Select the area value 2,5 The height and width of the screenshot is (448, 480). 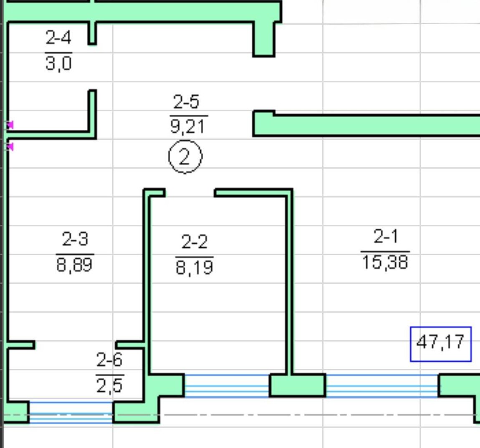point(109,386)
